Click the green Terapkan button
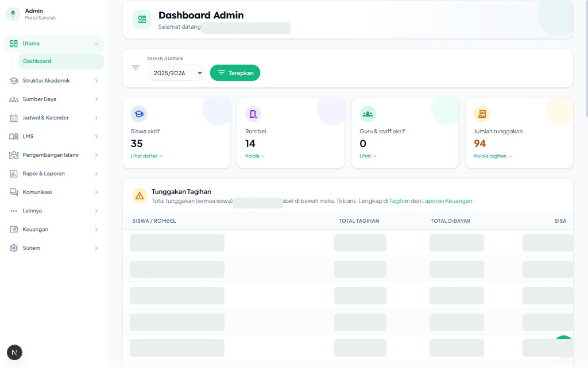Image resolution: width=588 pixels, height=367 pixels. coord(235,73)
